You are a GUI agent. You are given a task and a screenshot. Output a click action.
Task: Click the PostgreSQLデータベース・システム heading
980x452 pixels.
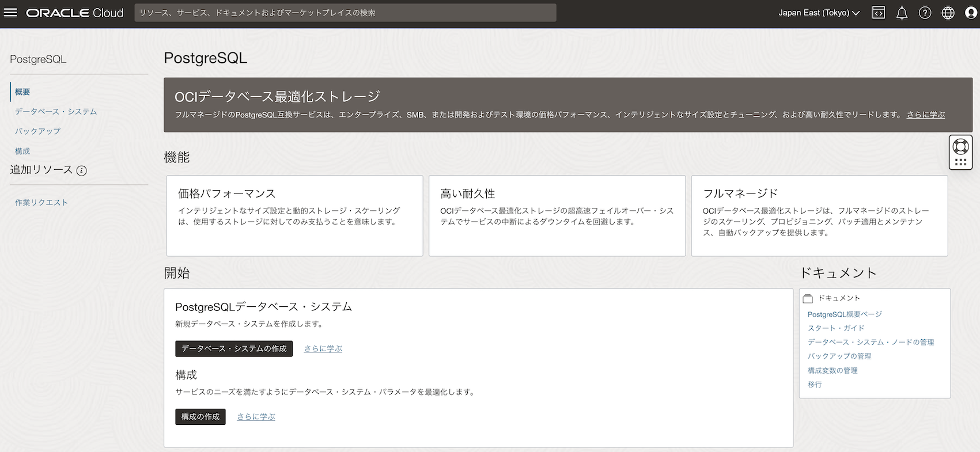(x=263, y=307)
